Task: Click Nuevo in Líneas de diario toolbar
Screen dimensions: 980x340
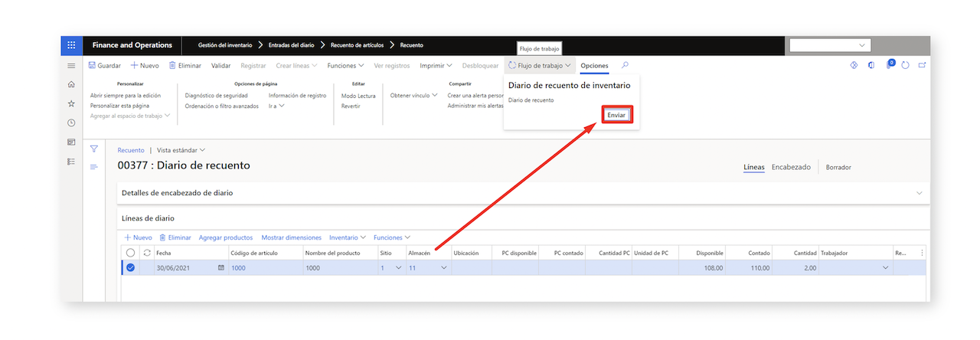Action: (x=138, y=237)
